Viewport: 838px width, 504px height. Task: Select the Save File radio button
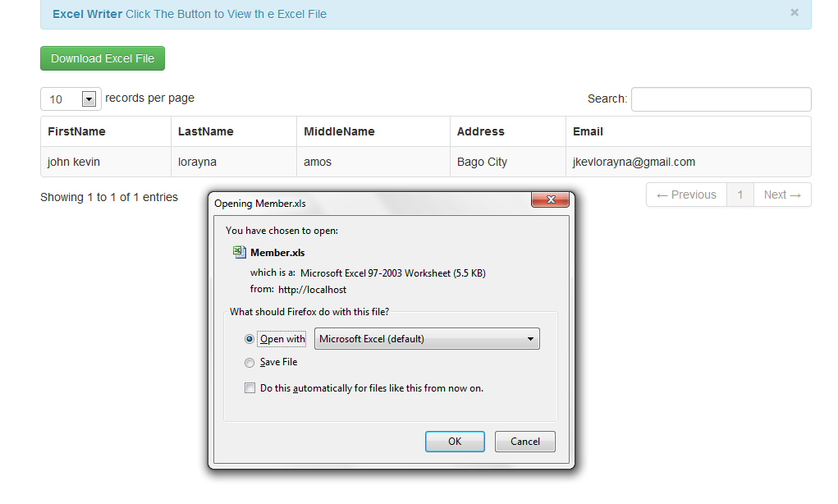(x=249, y=363)
